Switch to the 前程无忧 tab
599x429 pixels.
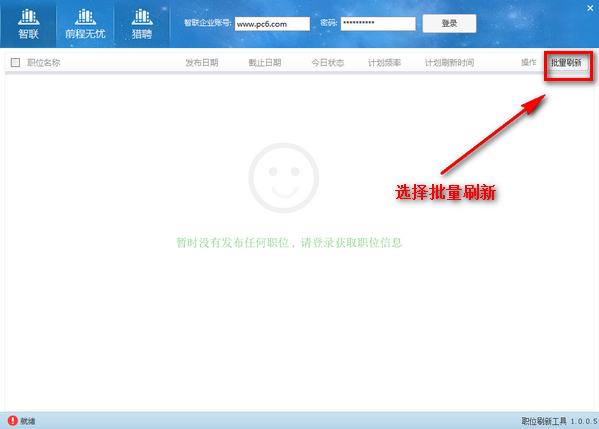tap(85, 24)
